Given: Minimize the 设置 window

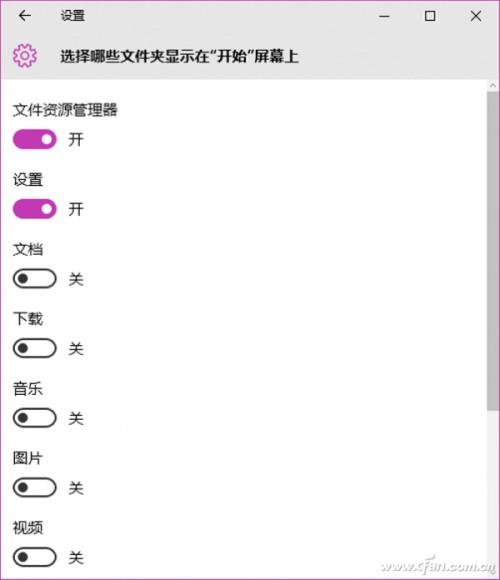Looking at the screenshot, I should (384, 16).
